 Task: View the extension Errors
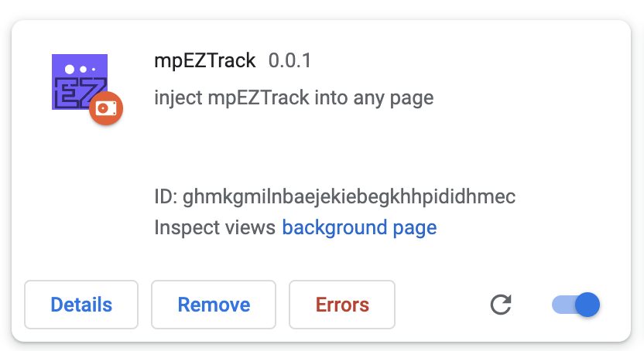342,305
